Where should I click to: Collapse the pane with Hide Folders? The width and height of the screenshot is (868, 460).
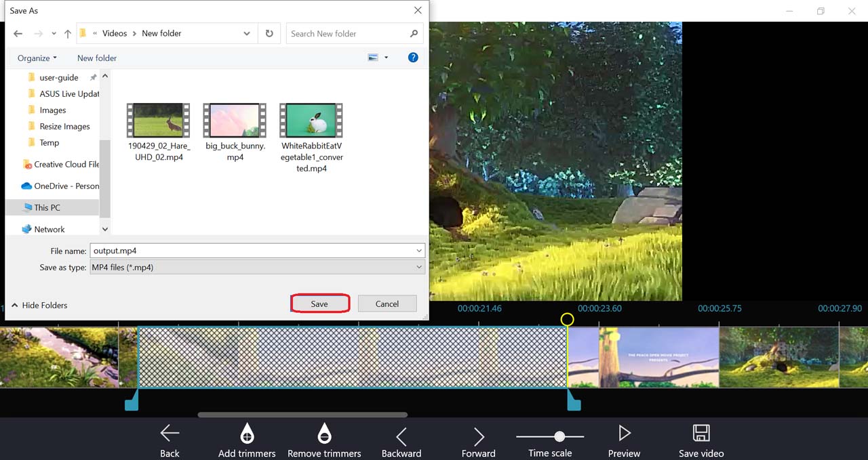[39, 306]
